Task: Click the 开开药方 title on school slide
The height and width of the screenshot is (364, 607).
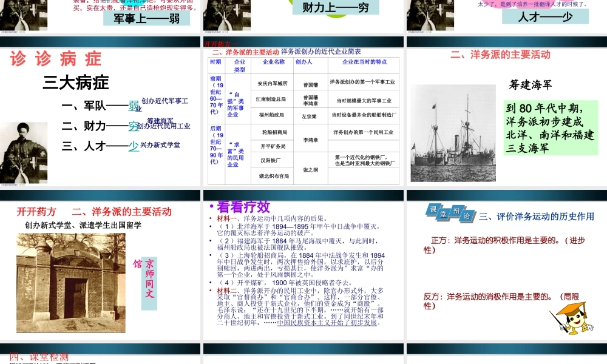Action: (36, 212)
